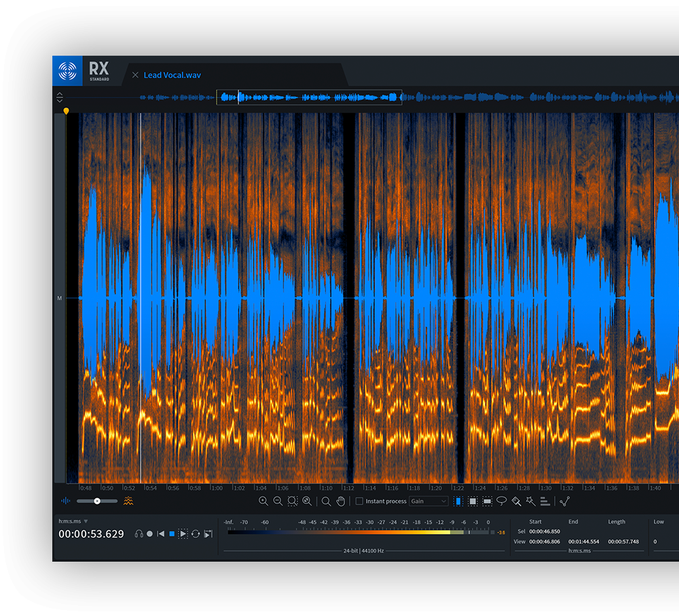Select the Lasso selection tool
The height and width of the screenshot is (616, 679).
click(x=501, y=501)
